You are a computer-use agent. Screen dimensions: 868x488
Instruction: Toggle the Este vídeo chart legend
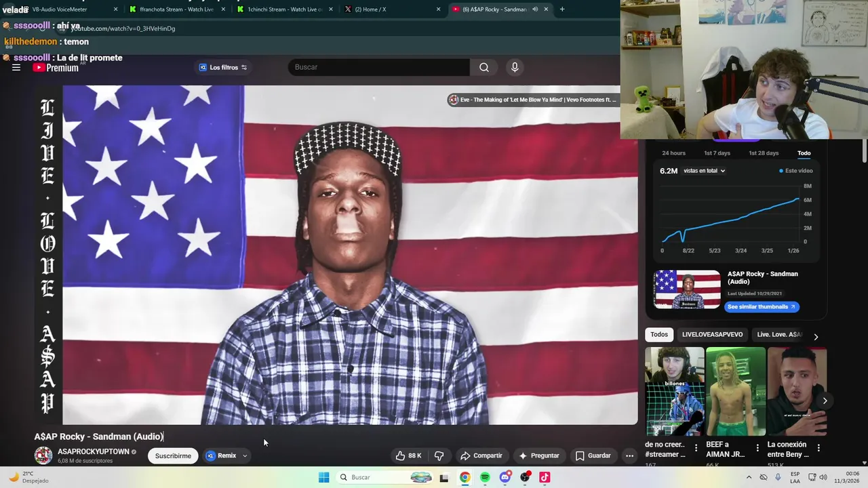[796, 171]
